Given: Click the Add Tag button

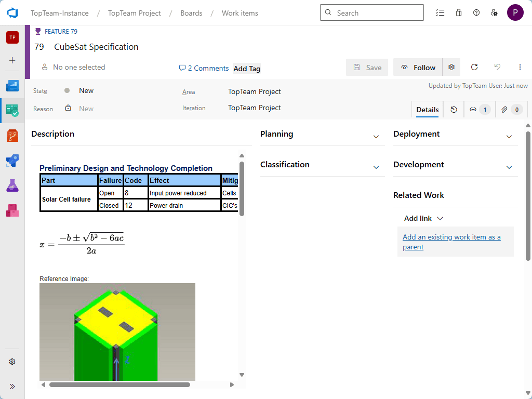Looking at the screenshot, I should (x=247, y=69).
